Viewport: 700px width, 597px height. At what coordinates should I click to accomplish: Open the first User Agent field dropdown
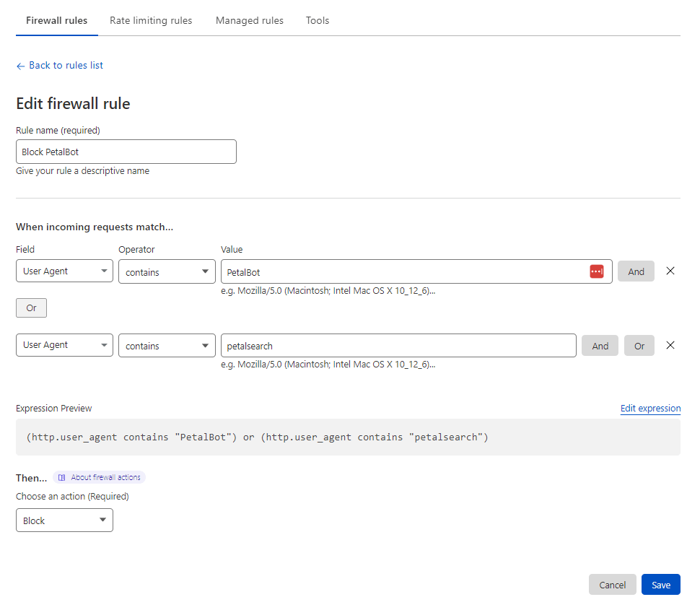click(x=64, y=271)
